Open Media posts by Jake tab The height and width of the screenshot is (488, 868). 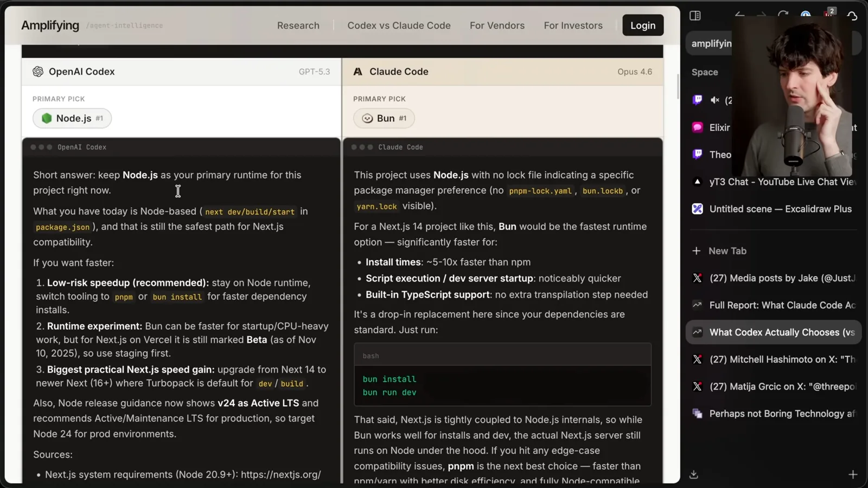pos(774,278)
